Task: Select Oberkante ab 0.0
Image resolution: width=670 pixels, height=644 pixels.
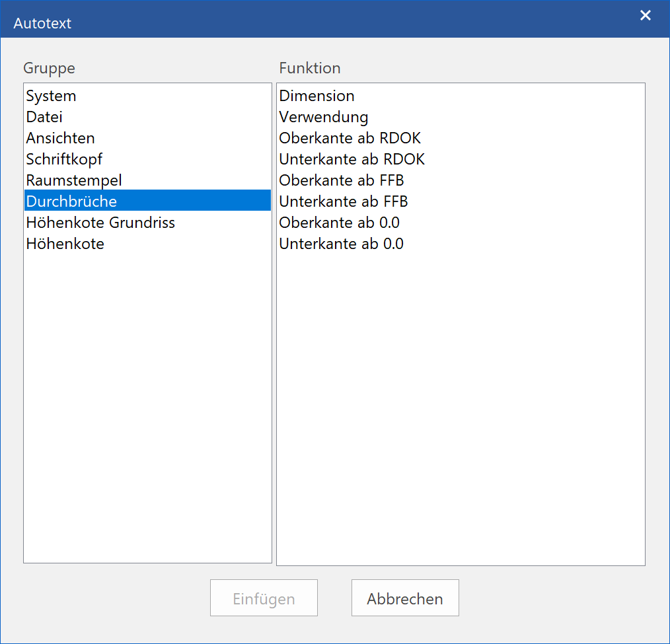Action: [x=461, y=223]
